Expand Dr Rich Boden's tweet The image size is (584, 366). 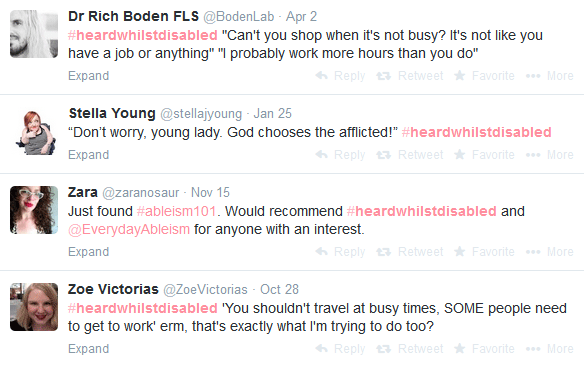89,76
